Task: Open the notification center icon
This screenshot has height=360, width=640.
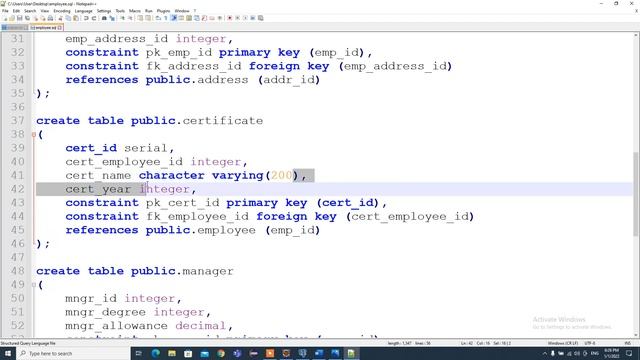Action: pyautogui.click(x=629, y=353)
